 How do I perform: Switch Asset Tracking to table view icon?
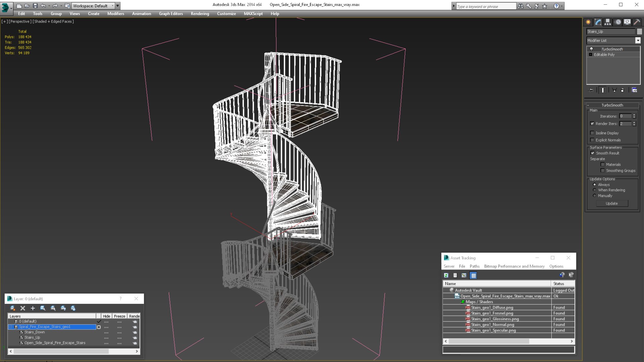(474, 275)
